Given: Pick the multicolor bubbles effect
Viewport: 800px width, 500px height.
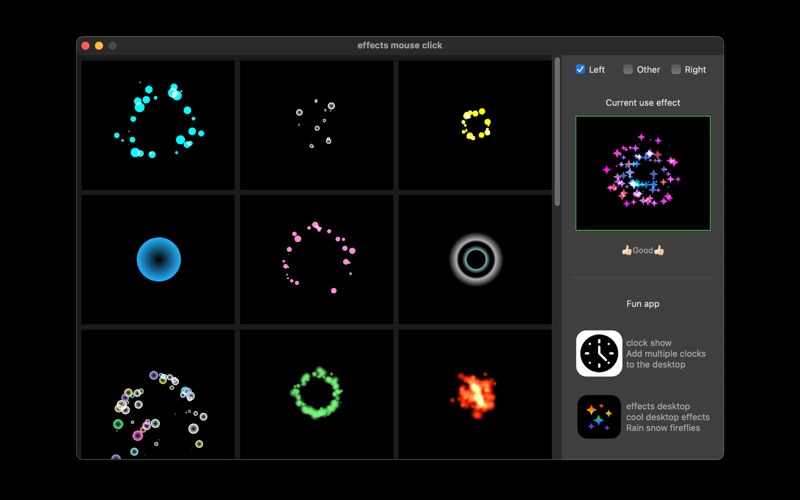Looking at the screenshot, I should (x=158, y=394).
